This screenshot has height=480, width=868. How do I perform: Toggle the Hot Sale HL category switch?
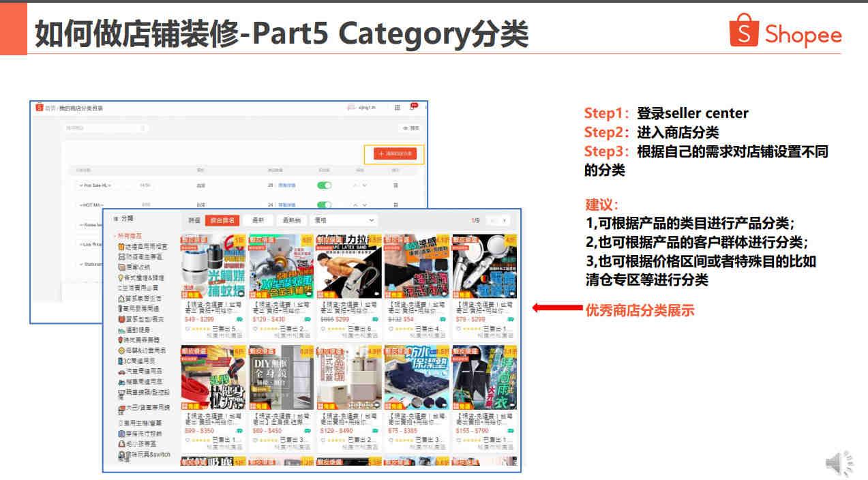(325, 185)
